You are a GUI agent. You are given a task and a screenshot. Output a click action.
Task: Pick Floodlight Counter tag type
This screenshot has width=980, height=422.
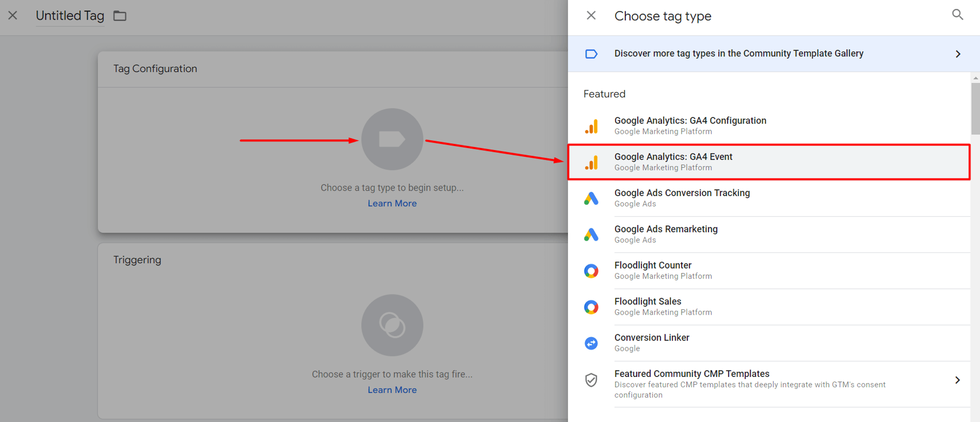(x=769, y=271)
